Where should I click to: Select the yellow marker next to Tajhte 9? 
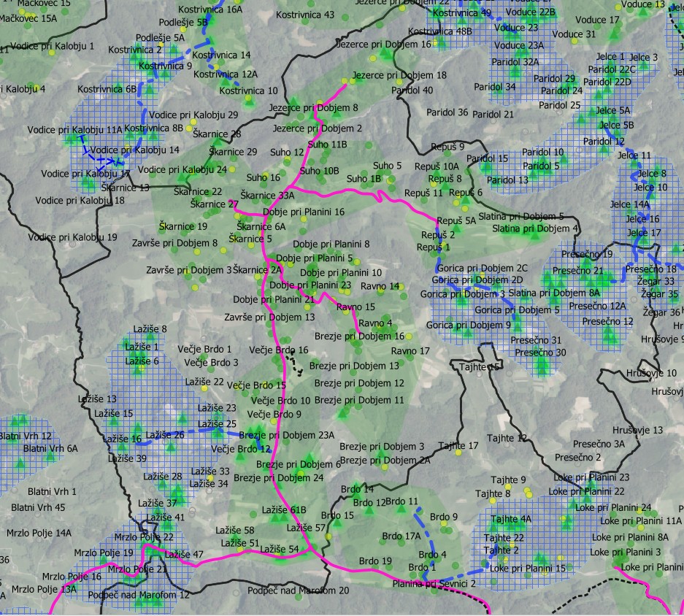pos(508,486)
